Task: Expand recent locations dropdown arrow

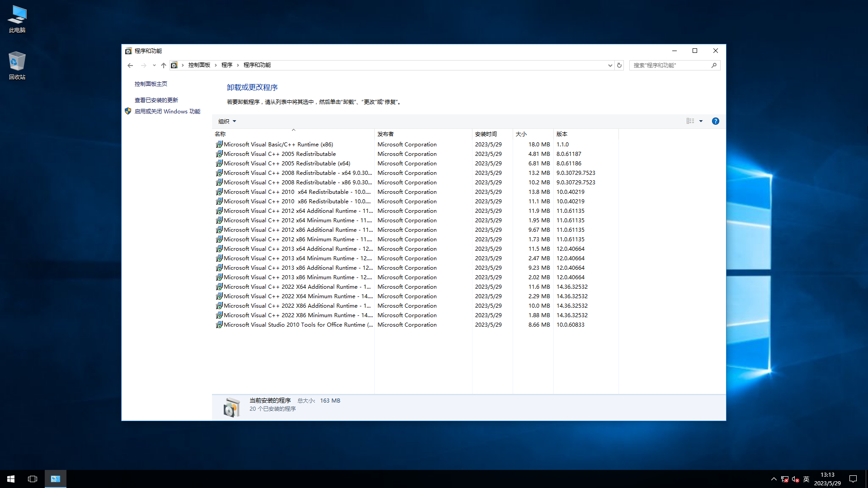Action: [154, 66]
